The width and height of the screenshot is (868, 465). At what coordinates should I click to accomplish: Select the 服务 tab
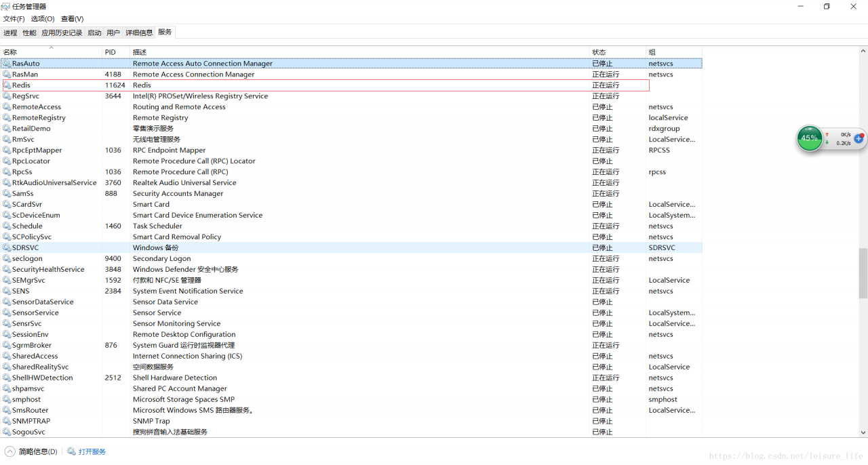point(165,32)
